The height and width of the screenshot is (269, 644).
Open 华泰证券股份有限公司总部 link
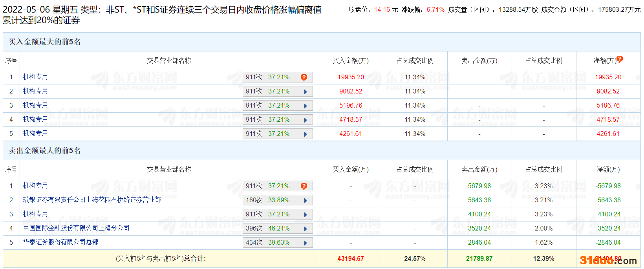point(60,242)
